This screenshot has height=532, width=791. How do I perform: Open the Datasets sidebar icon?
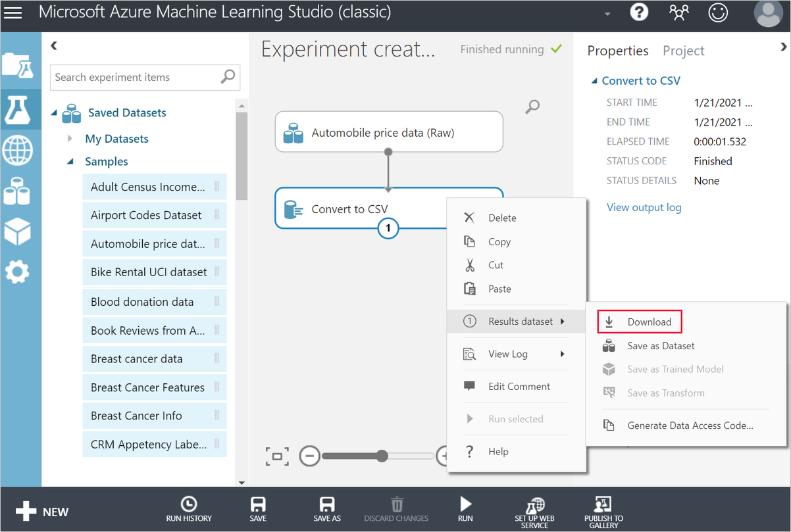17,191
